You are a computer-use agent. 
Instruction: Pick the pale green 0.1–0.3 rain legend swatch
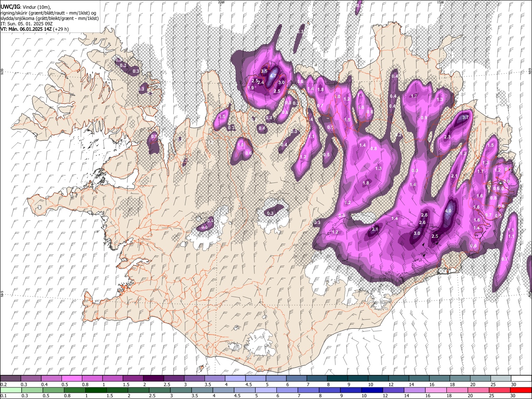(11, 390)
